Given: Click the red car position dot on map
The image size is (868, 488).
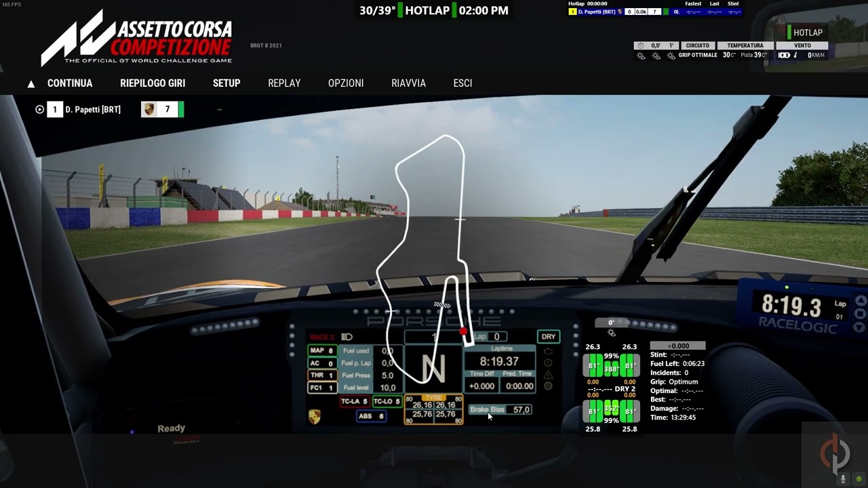Looking at the screenshot, I should [x=463, y=332].
